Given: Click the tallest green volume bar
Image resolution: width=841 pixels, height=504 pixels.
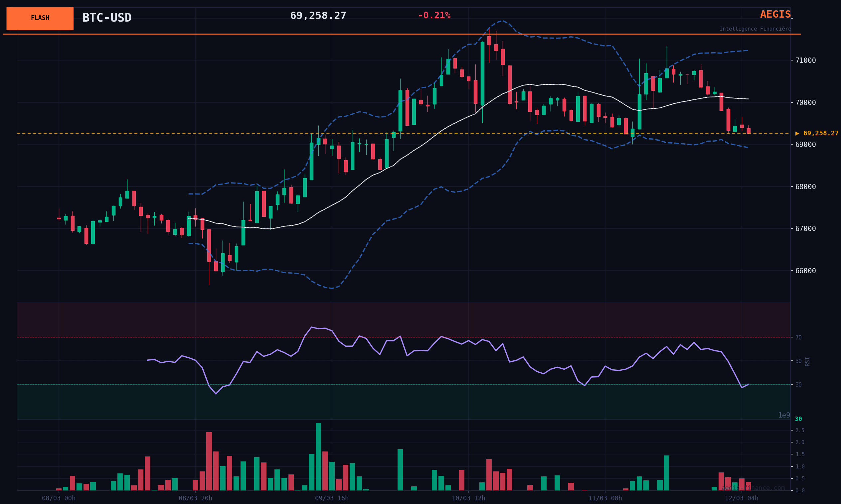Looking at the screenshot, I should point(318,456).
